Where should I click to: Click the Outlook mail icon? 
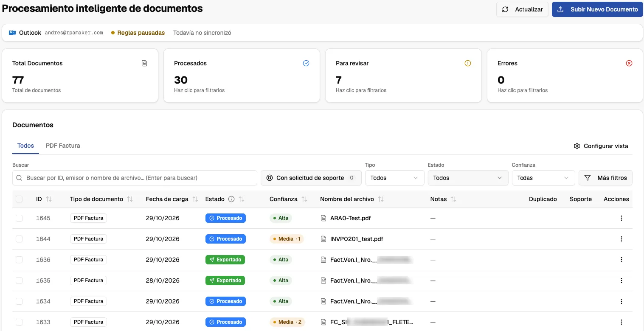(x=12, y=33)
